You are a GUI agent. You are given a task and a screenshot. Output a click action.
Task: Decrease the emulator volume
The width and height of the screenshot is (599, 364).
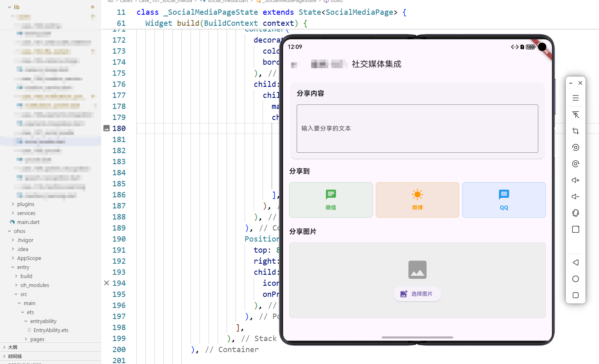point(576,197)
